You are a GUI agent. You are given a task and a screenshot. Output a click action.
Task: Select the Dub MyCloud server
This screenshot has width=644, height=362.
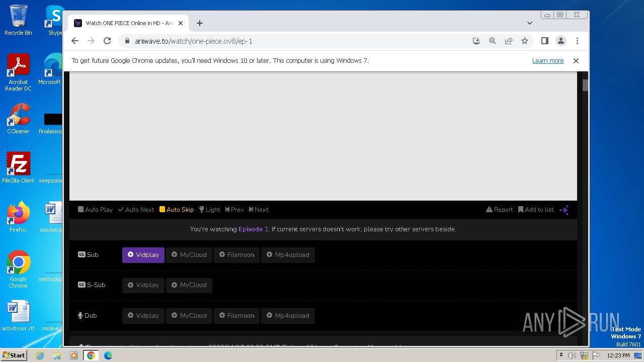[189, 316]
